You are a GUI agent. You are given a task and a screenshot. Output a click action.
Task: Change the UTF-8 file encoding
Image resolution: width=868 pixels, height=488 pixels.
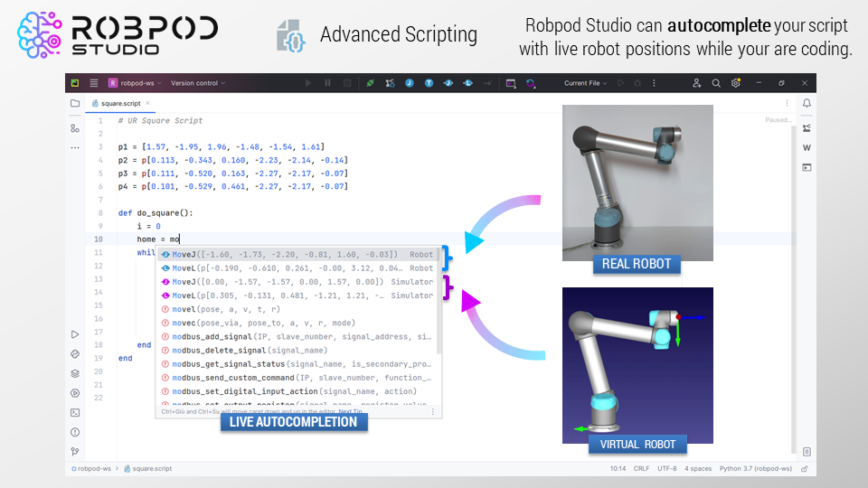click(x=667, y=469)
